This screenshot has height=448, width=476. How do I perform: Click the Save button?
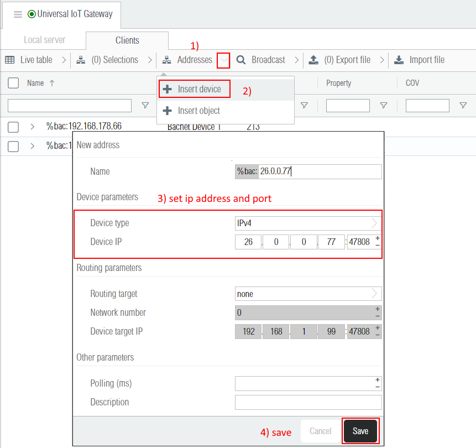(x=360, y=431)
